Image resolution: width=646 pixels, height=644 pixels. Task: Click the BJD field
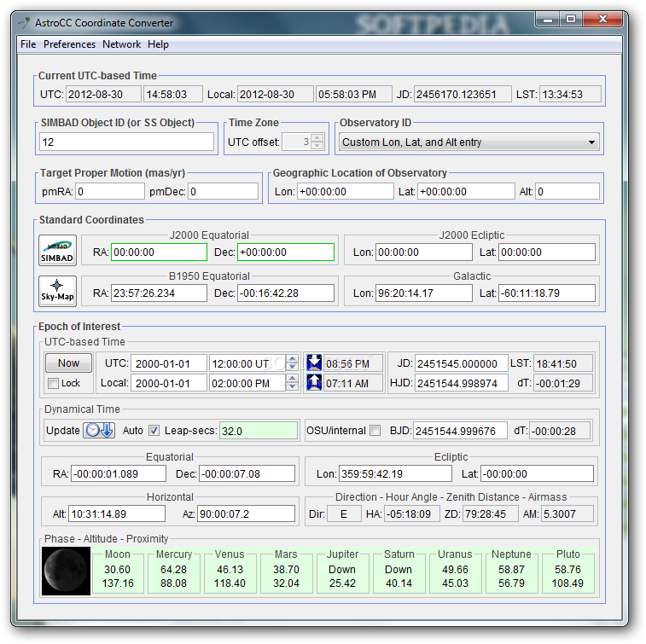[460, 431]
